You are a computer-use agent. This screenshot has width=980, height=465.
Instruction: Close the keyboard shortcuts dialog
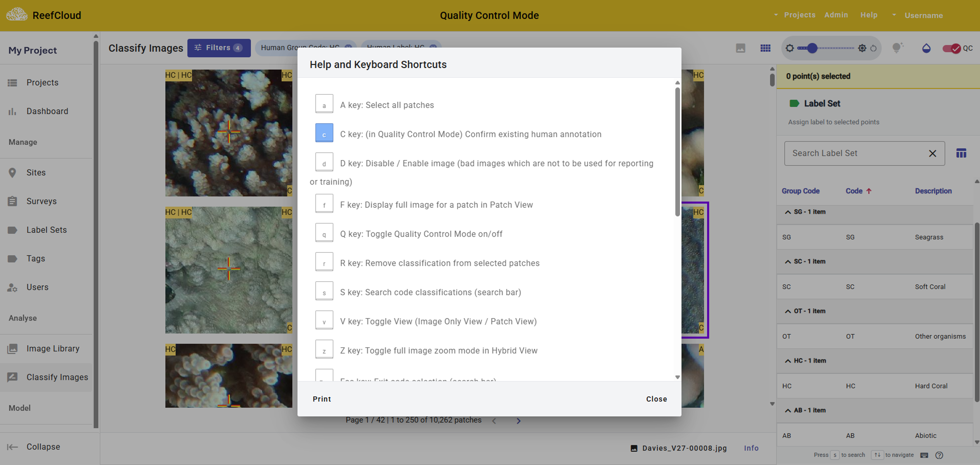pyautogui.click(x=656, y=399)
